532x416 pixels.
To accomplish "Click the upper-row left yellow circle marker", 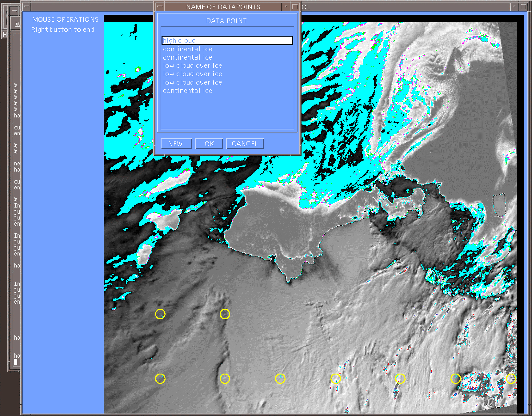I will [160, 314].
